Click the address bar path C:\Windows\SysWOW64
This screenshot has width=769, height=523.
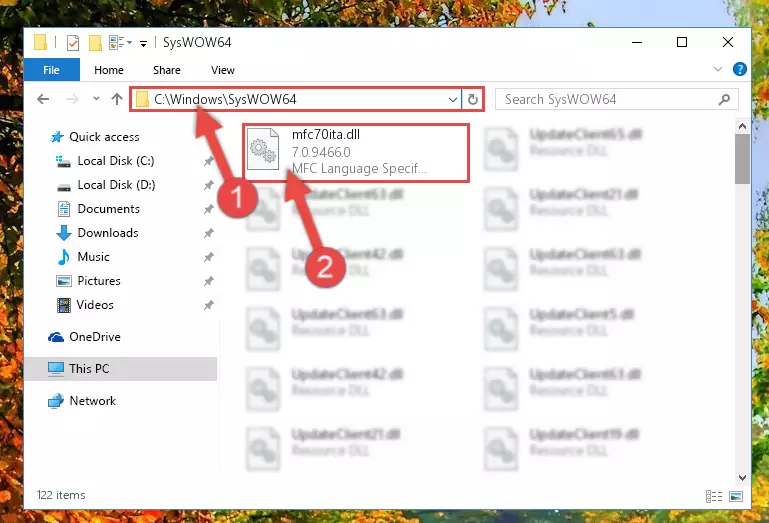(x=225, y=99)
